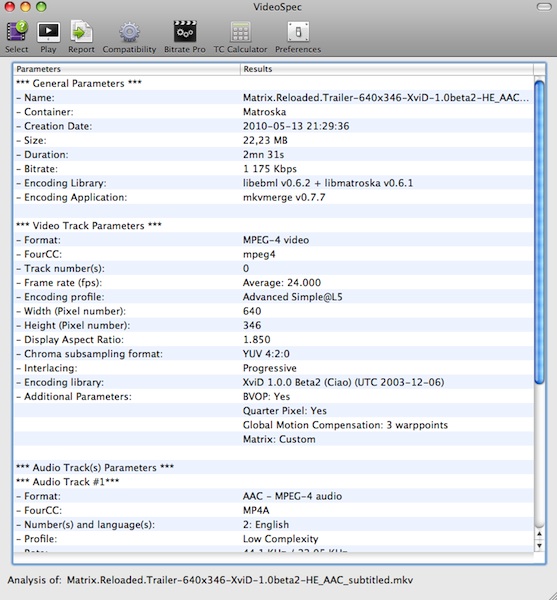The height and width of the screenshot is (600, 557).
Task: Select the General Parameters header row
Action: (x=274, y=83)
